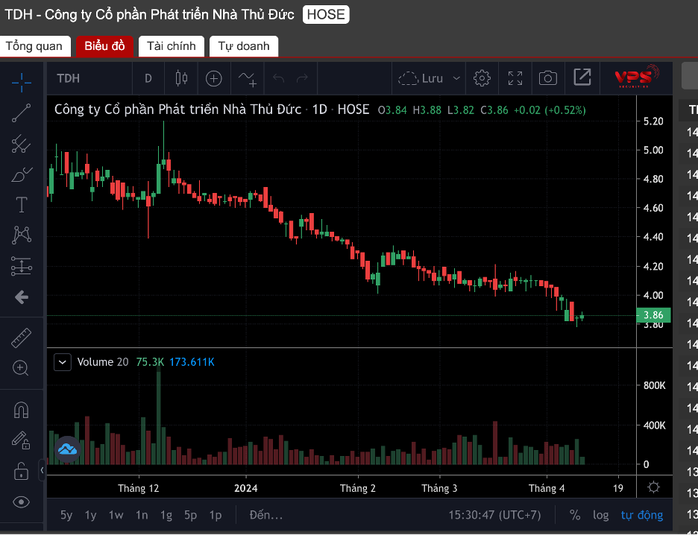Click the chart title Công ty Cổ phần Phát triển Nhà Thủ Đức
The image size is (698, 535).
point(178,109)
